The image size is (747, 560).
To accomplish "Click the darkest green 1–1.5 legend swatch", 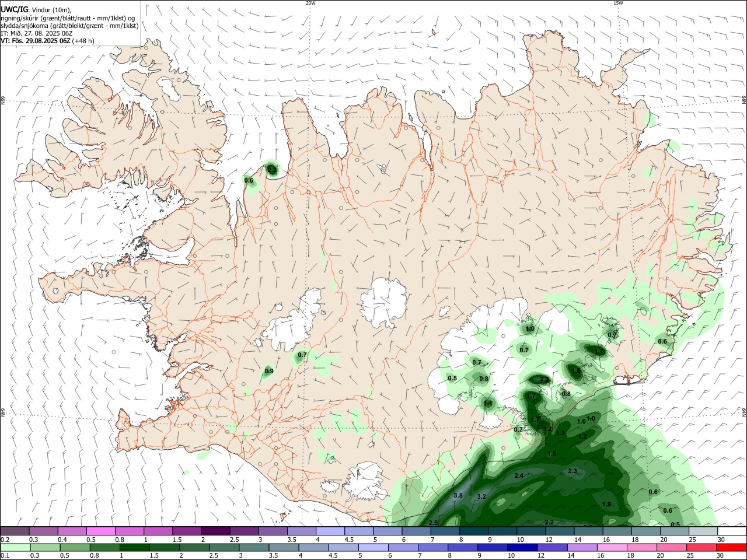I will coord(134,548).
